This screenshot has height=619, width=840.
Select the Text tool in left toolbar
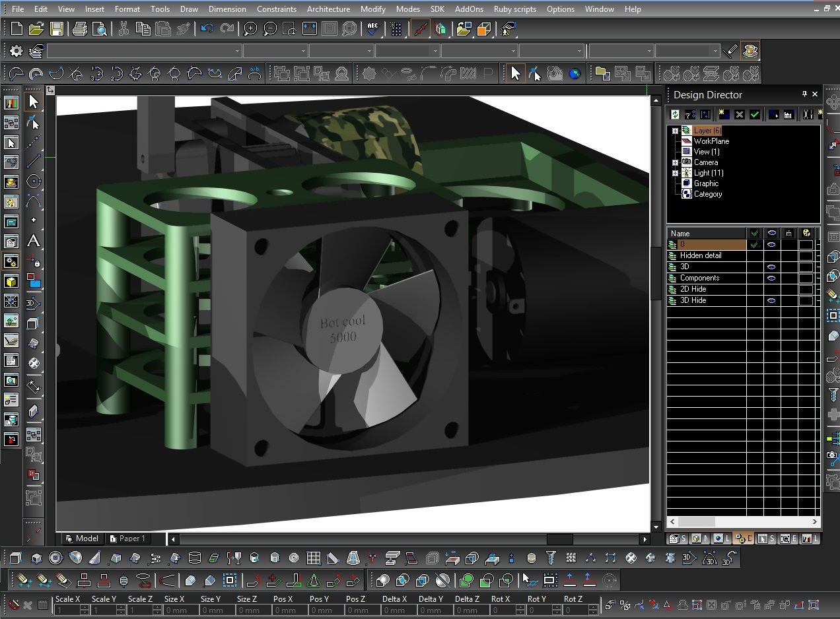pos(33,241)
